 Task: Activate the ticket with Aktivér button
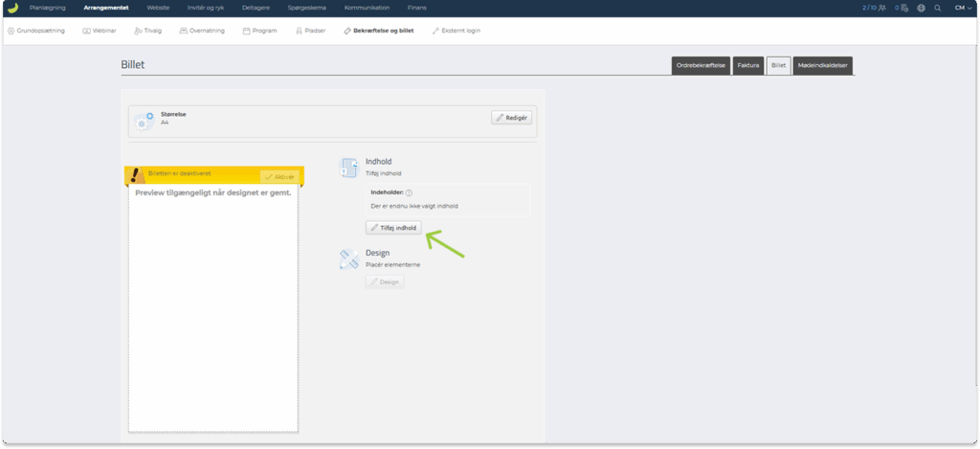279,177
